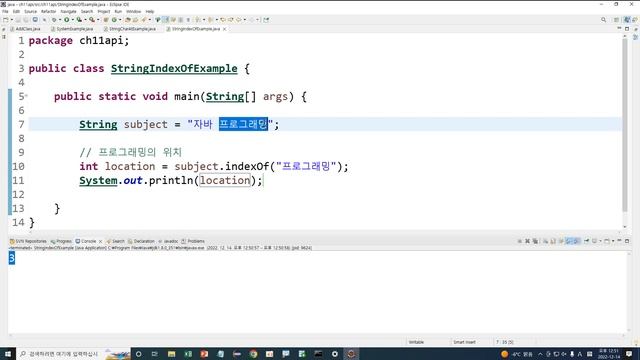This screenshot has width=640, height=360.
Task: Open Excel from the taskbar
Action: (x=188, y=354)
